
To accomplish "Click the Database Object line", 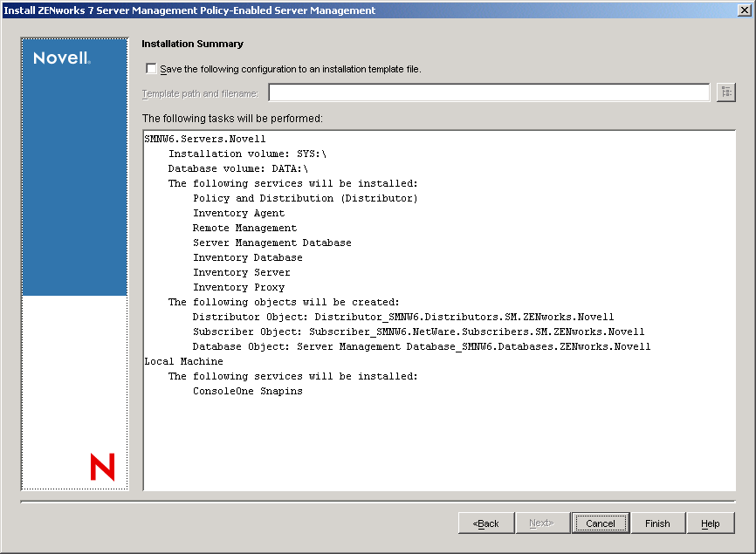I will tap(422, 347).
